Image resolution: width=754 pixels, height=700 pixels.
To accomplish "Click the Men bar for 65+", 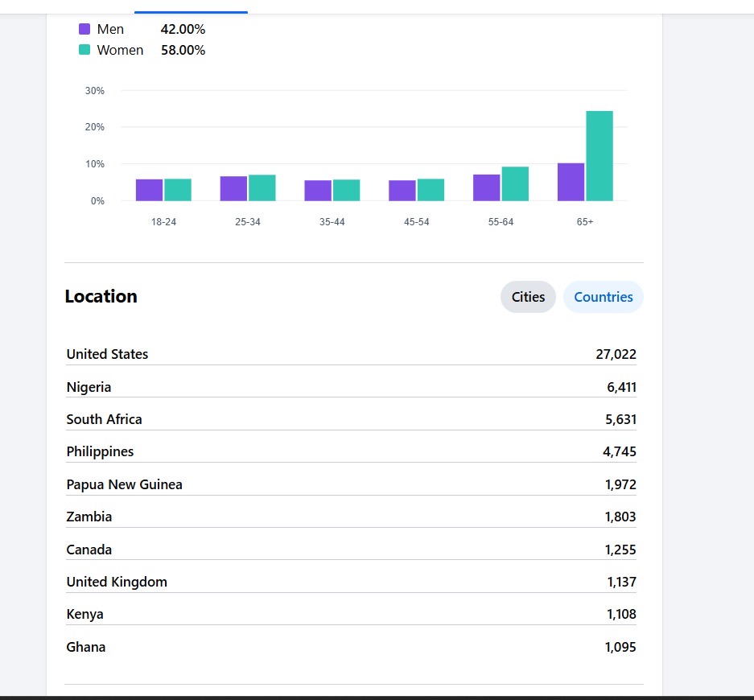I will tap(571, 182).
